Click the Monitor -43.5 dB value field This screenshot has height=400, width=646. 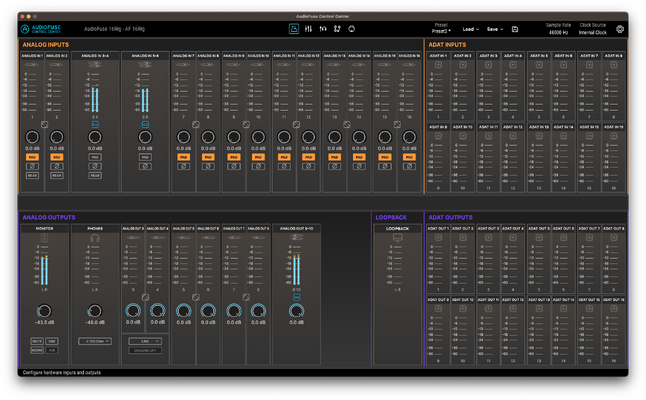[44, 323]
